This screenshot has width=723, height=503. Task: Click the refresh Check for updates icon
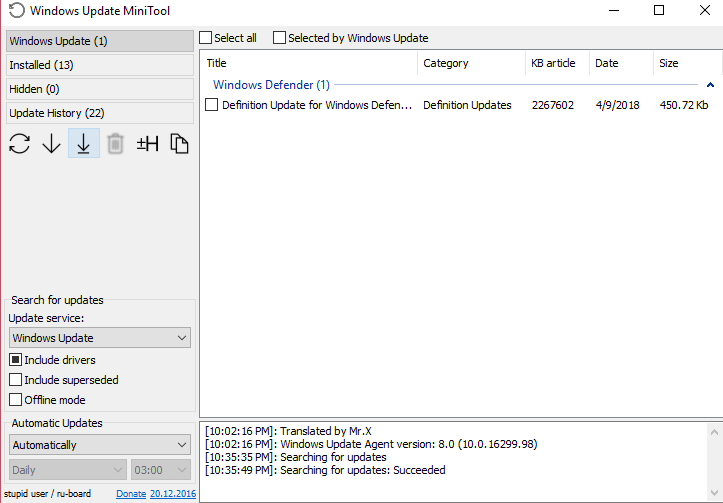click(20, 144)
